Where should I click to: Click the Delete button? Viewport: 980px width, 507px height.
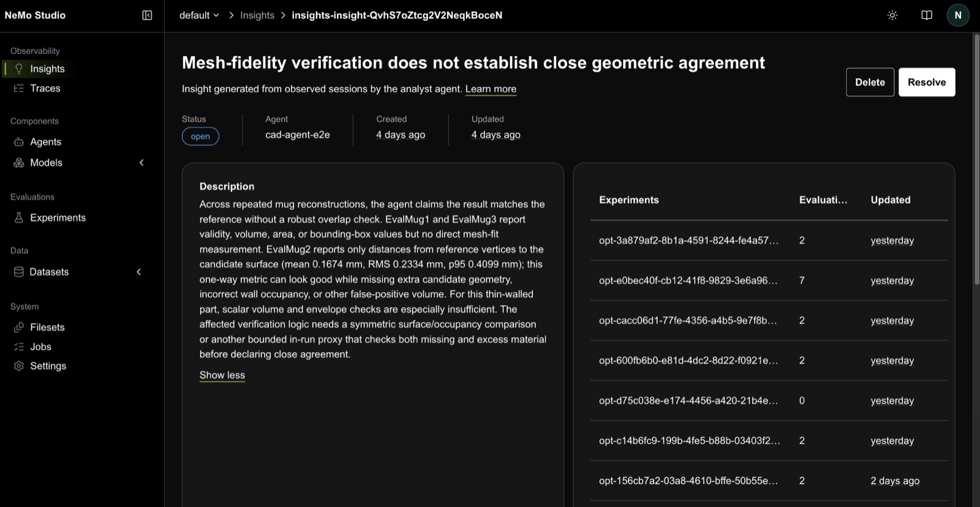point(870,82)
